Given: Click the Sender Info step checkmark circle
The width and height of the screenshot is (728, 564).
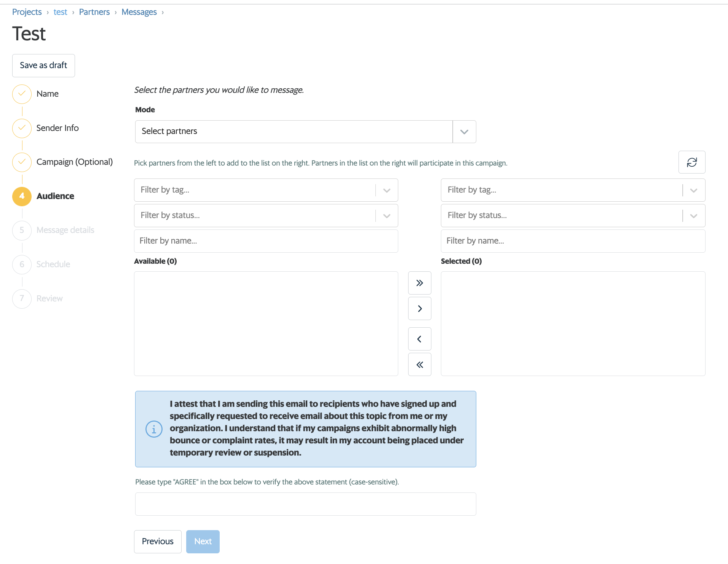Looking at the screenshot, I should pyautogui.click(x=22, y=128).
